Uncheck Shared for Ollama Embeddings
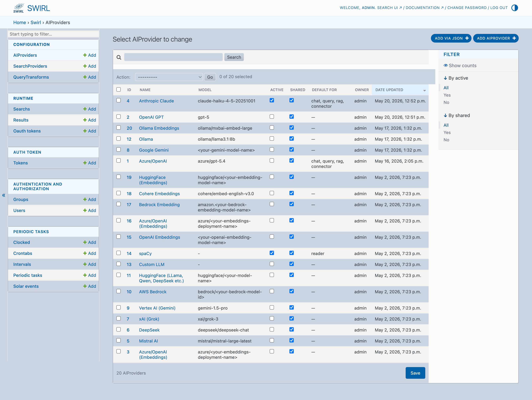 point(291,128)
